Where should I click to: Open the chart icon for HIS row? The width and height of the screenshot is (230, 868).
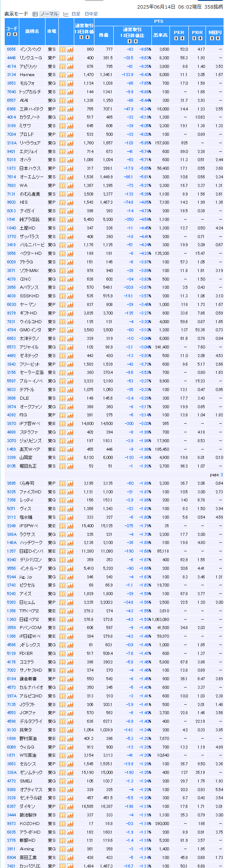tap(70, 202)
